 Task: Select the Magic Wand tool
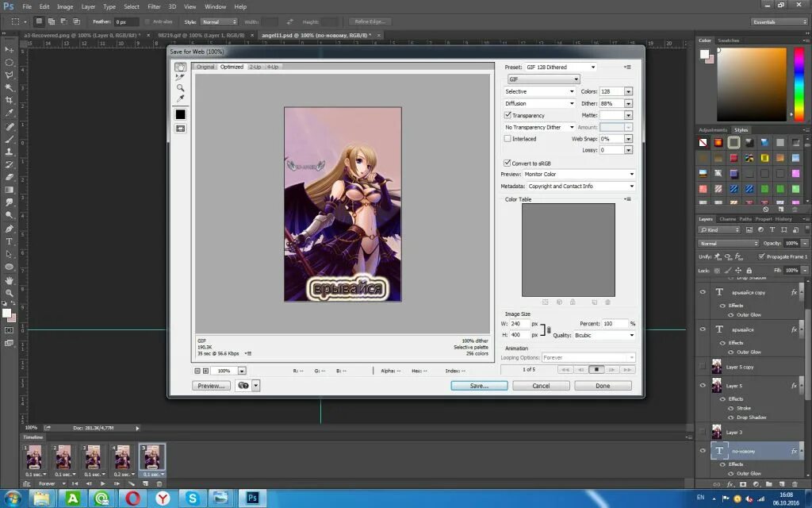[x=9, y=87]
